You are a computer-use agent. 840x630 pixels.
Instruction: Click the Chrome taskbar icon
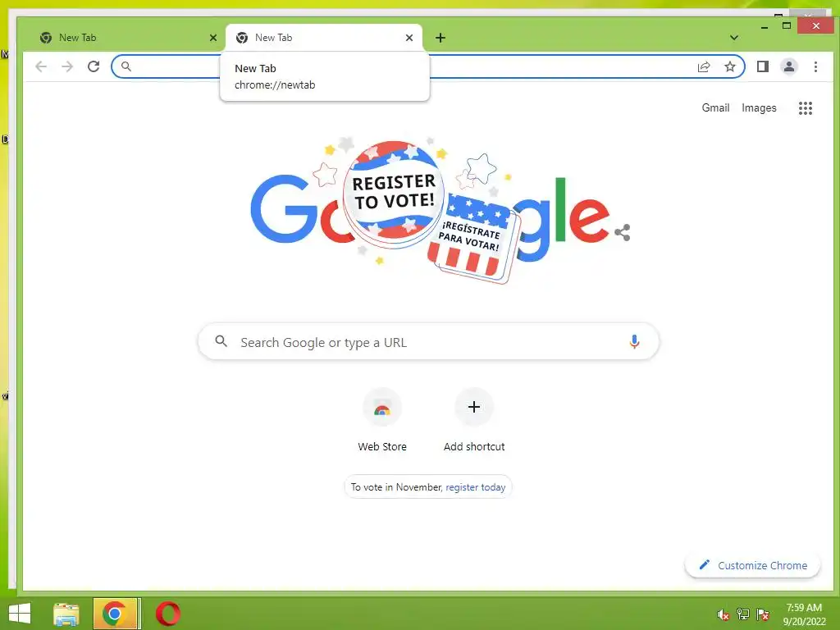tap(114, 614)
